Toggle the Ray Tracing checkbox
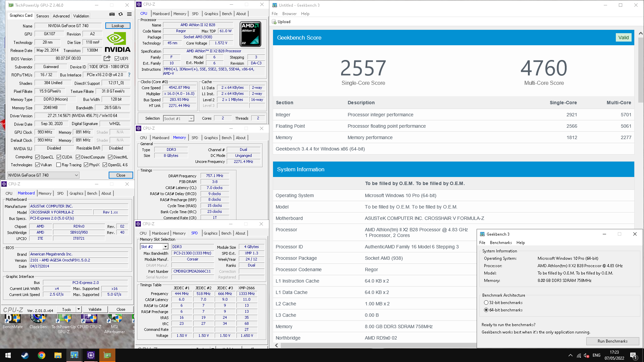The width and height of the screenshot is (644, 362). (x=59, y=165)
